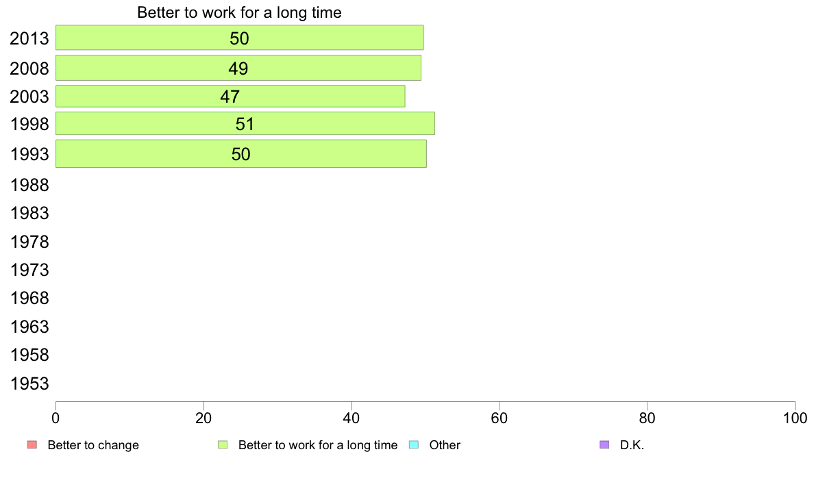Click the green legend swatch for long time

click(223, 445)
